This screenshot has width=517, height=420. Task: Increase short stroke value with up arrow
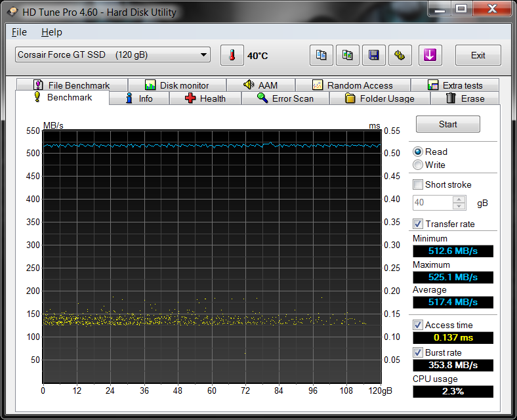[x=459, y=199]
